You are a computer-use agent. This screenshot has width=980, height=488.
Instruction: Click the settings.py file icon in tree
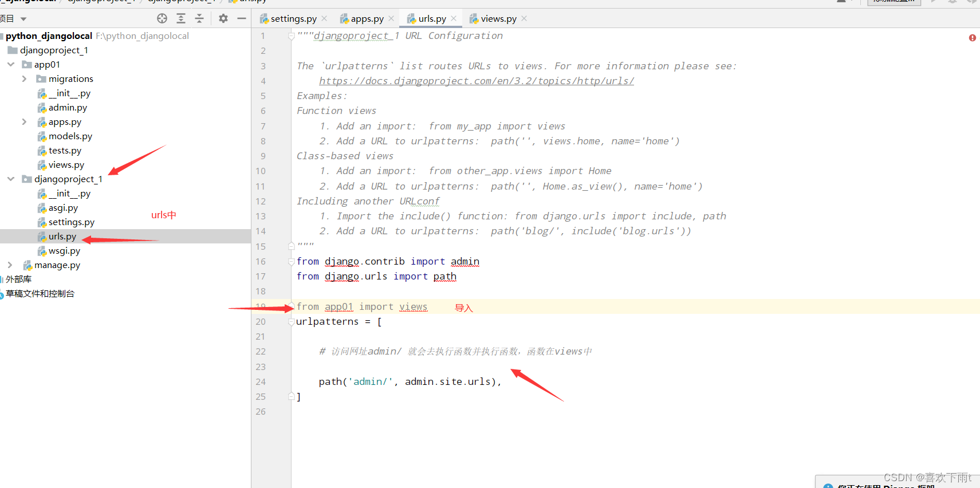(x=42, y=222)
